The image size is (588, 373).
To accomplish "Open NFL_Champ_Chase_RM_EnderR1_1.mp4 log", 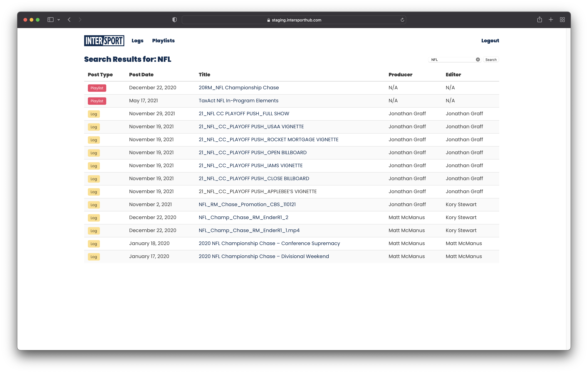I will coord(249,231).
